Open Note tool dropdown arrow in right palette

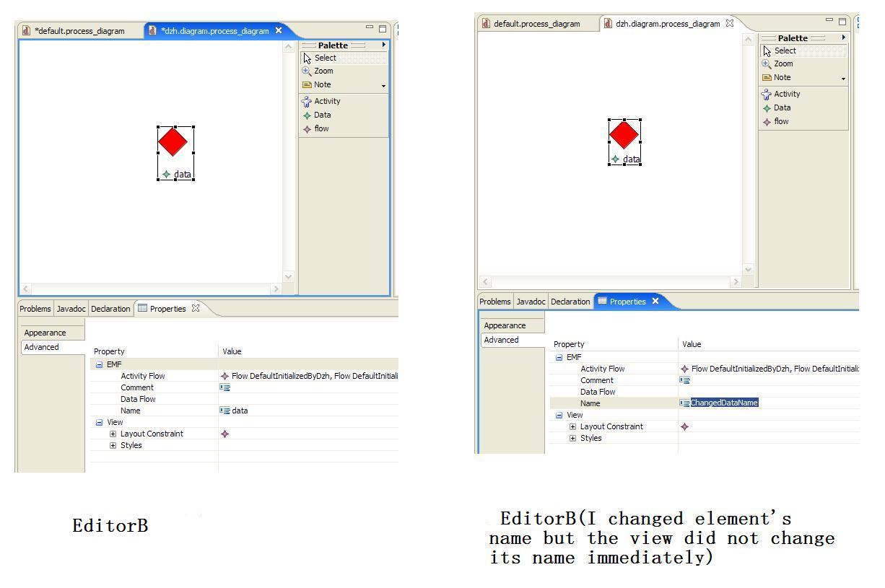[843, 78]
